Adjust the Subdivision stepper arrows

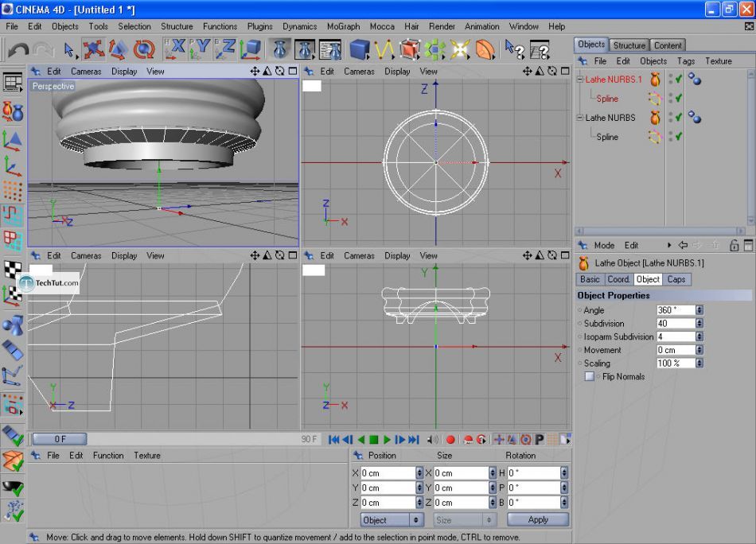tap(699, 324)
